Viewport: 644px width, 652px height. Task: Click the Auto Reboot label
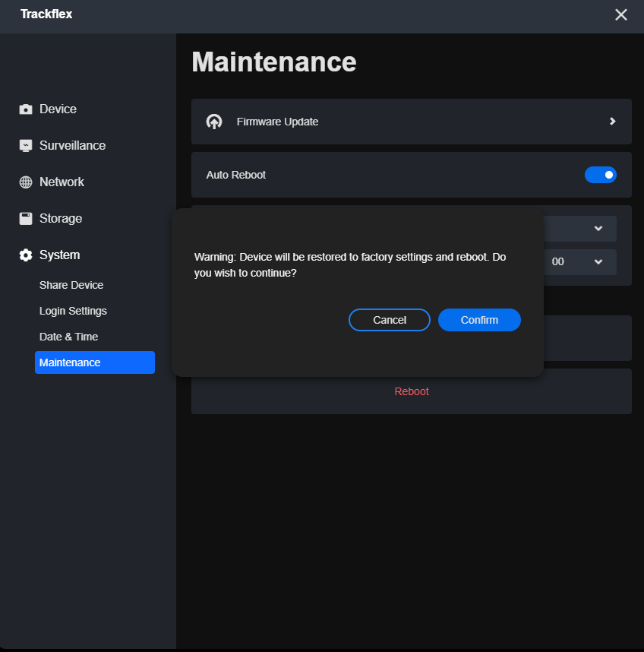[x=236, y=175]
